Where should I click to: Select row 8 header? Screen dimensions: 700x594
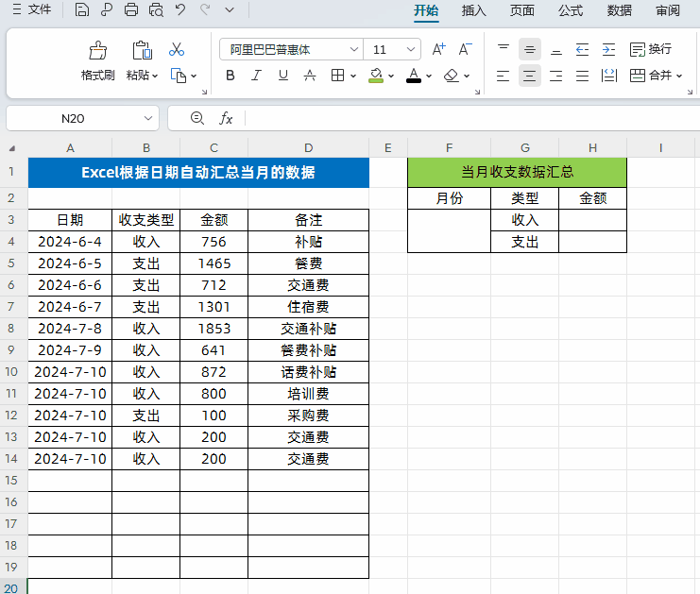[x=11, y=329]
